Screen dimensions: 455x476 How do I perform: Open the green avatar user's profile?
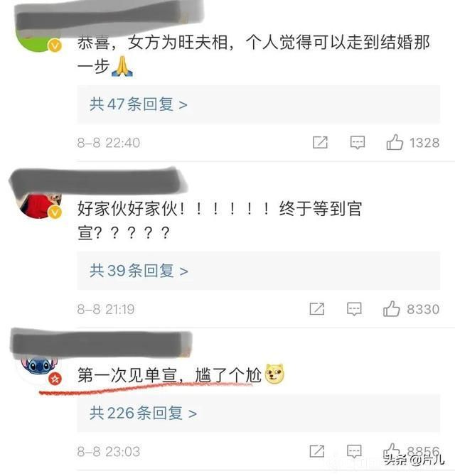(38, 43)
